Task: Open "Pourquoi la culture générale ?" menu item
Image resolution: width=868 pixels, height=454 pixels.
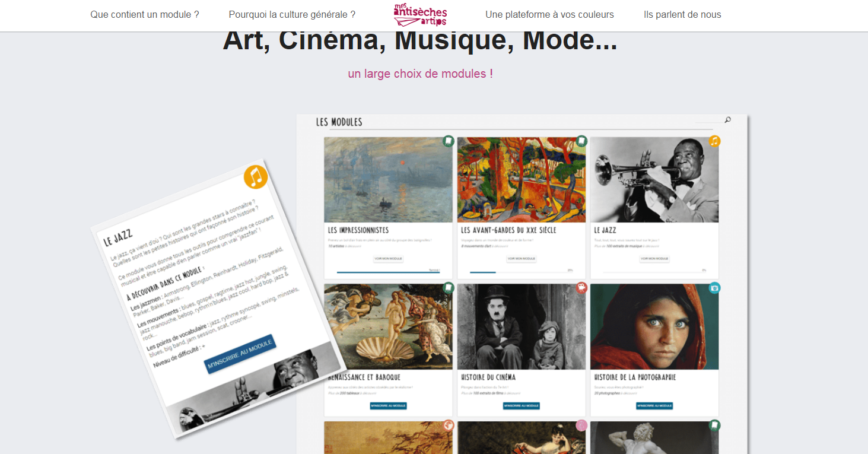Action: coord(292,15)
